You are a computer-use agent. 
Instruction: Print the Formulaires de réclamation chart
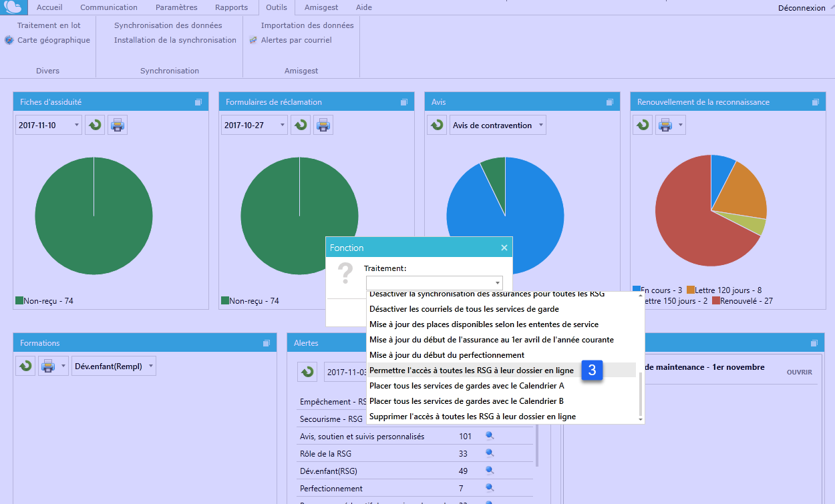click(323, 125)
